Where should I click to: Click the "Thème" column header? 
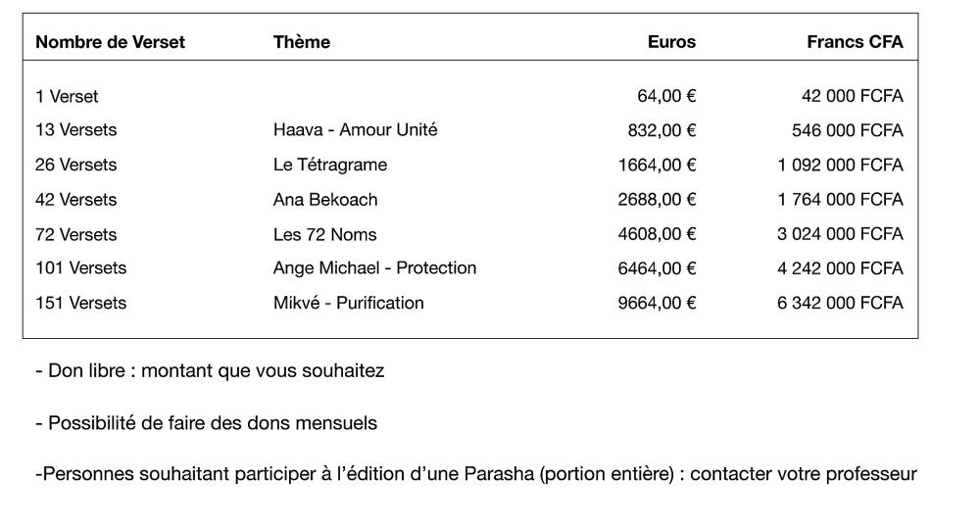[x=301, y=42]
